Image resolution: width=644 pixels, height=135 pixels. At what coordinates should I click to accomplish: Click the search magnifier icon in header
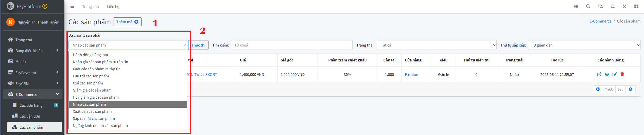(x=588, y=7)
